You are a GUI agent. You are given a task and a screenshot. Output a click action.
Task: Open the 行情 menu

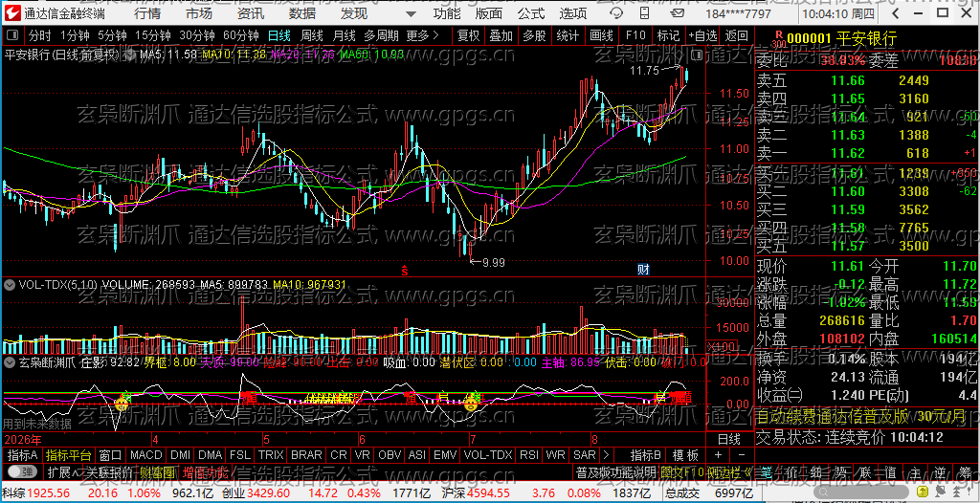(146, 13)
